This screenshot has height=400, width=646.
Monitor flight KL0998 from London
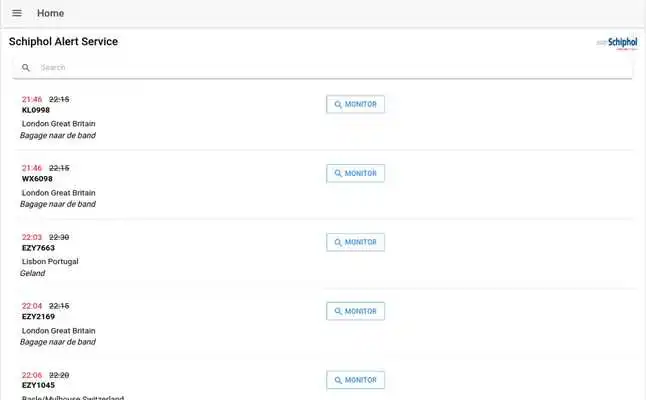click(x=356, y=104)
